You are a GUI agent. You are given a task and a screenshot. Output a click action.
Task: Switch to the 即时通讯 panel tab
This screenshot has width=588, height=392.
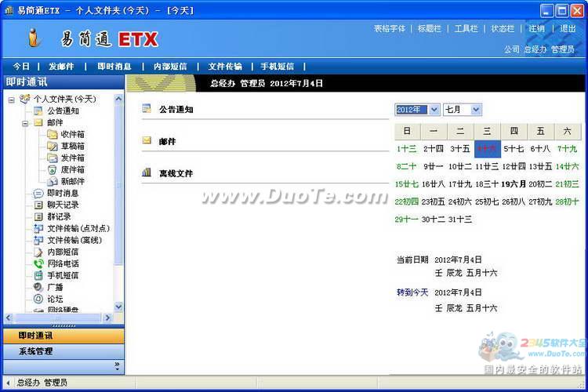click(x=64, y=336)
